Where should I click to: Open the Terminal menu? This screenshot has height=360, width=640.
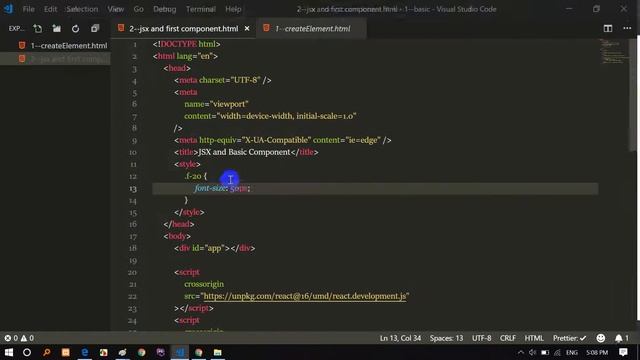pyautogui.click(x=200, y=9)
